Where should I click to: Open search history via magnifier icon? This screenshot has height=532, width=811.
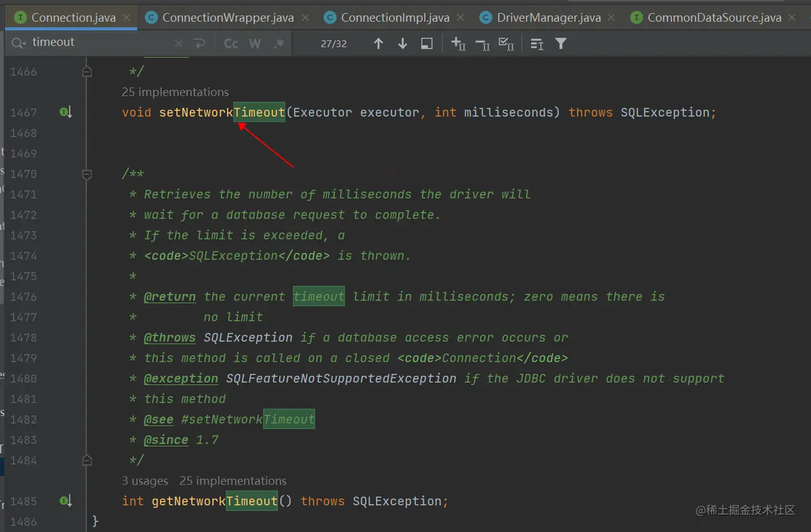pos(19,43)
